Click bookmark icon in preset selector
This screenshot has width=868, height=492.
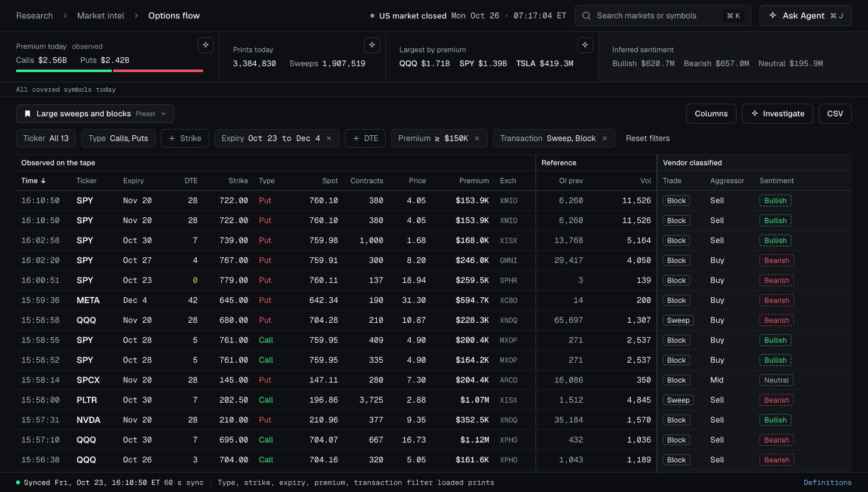click(27, 114)
